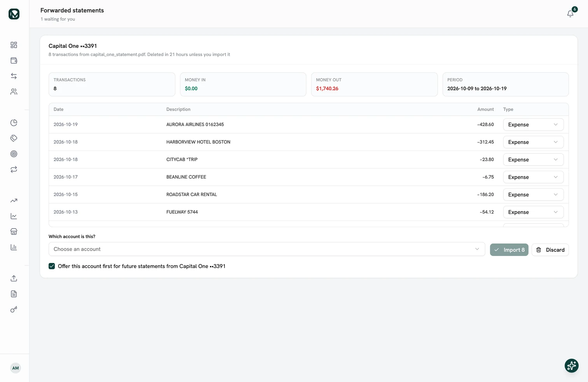The width and height of the screenshot is (588, 382).
Task: Click the Capital One ••3391 heading
Action: (73, 46)
